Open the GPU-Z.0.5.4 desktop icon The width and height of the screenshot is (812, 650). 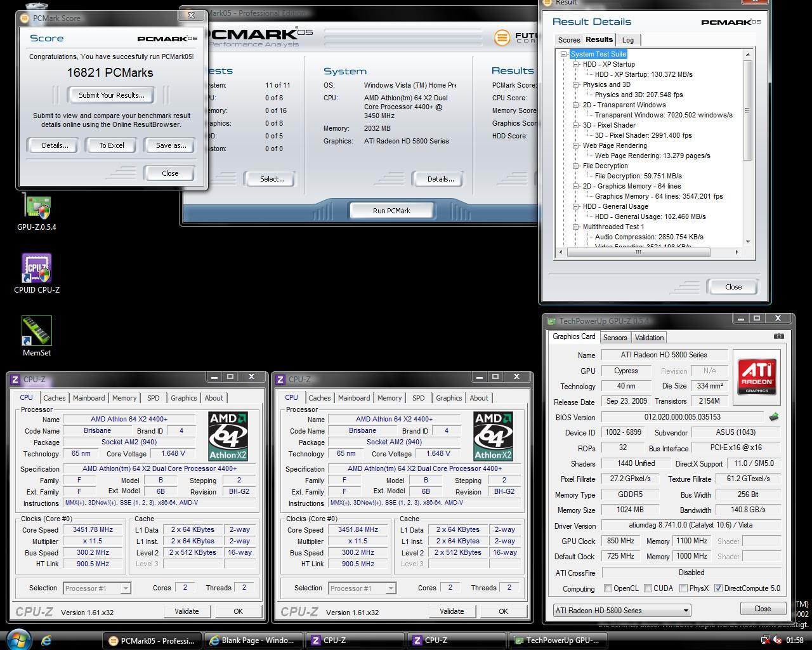tap(37, 211)
